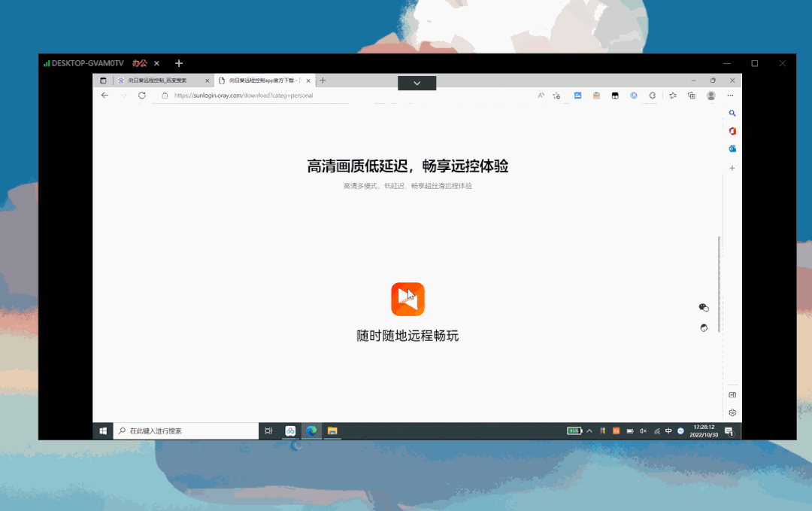This screenshot has height=511, width=812.
Task: Click the page vertical scrollbar thumb
Action: (x=719, y=284)
